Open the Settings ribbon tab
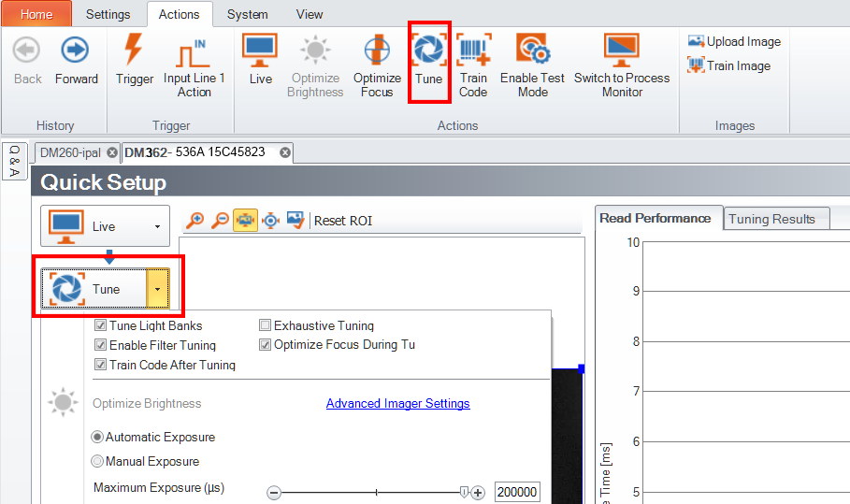Screen dimensions: 850x504 [x=108, y=14]
